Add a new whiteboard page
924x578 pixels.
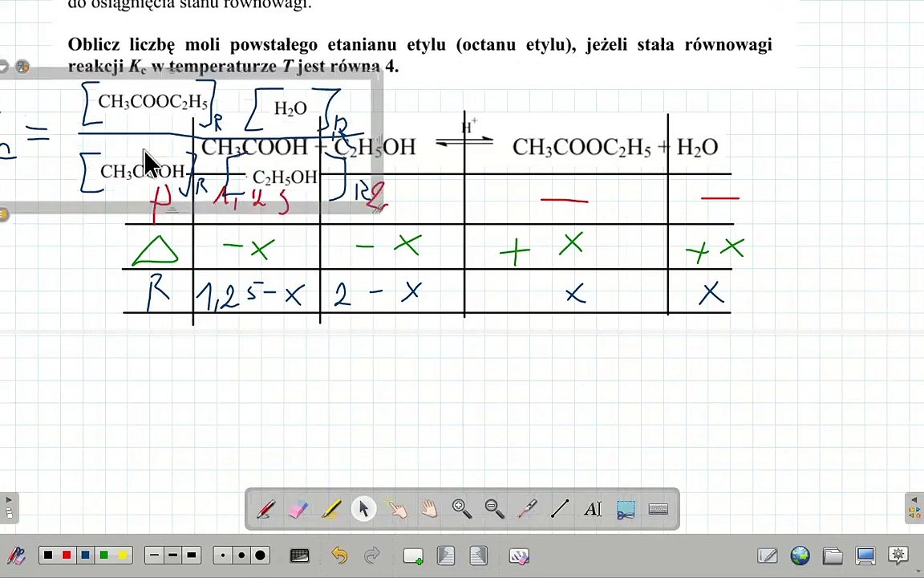[412, 556]
